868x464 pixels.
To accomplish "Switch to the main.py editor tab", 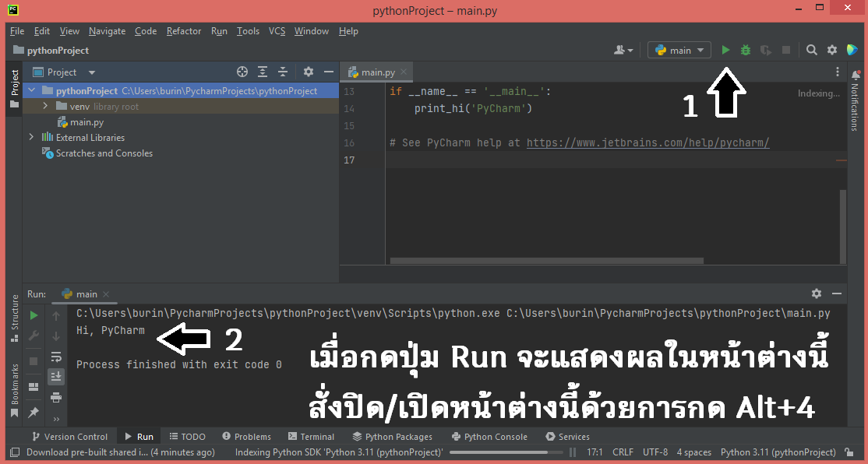I will (x=378, y=72).
